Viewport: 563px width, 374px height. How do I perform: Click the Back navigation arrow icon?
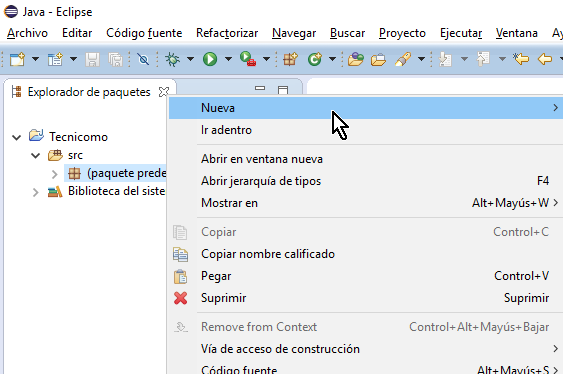point(545,59)
